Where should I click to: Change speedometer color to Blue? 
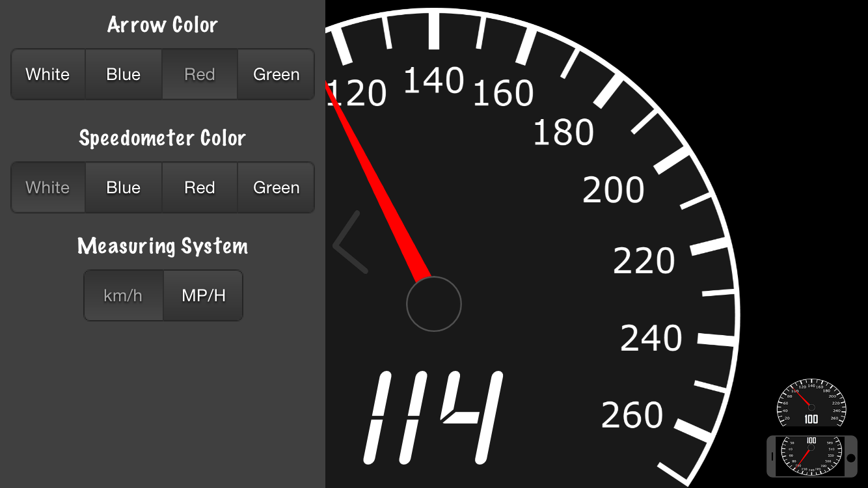[x=124, y=187]
